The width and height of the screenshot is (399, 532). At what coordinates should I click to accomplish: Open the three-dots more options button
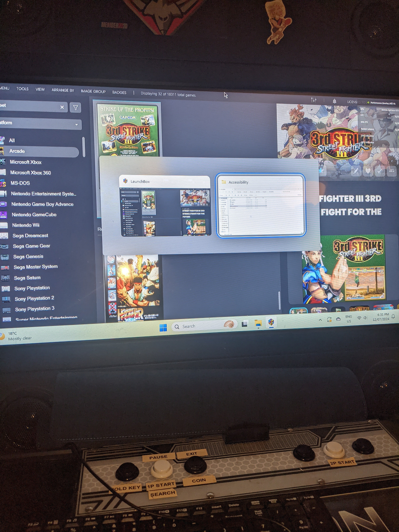pos(391,172)
